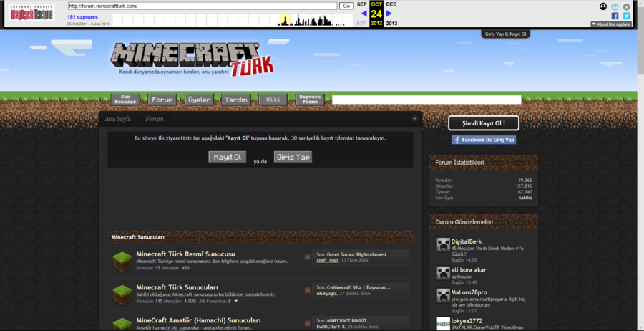644x331 pixels.
Task: Share capture on Twitter icon
Action: tap(626, 16)
